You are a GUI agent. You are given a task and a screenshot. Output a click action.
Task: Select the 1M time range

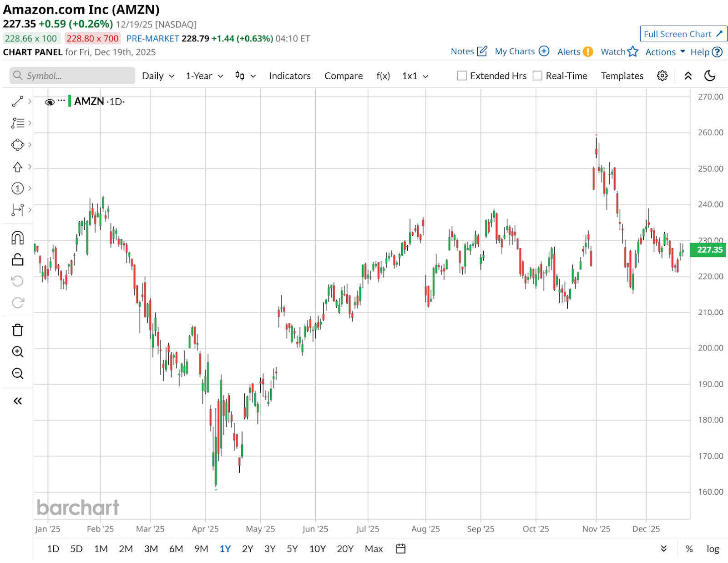coord(101,549)
